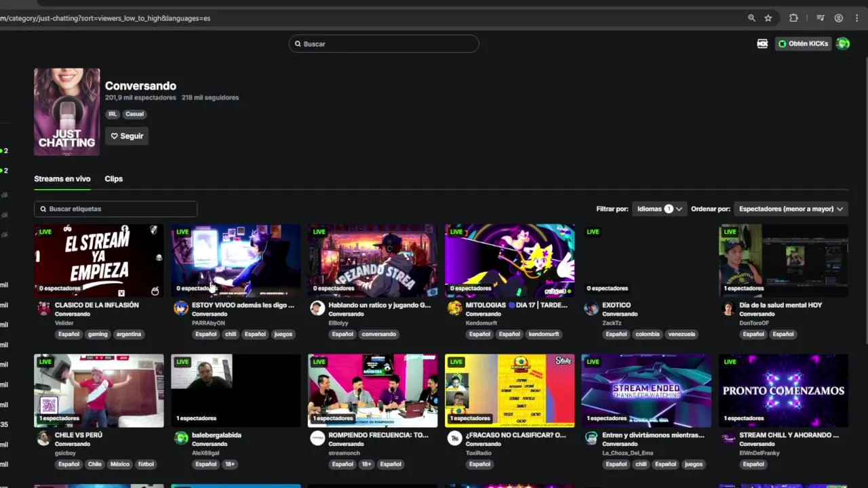Screen dimensions: 868x488
Task: Click gsicboy channel avatar
Action: tap(43, 439)
